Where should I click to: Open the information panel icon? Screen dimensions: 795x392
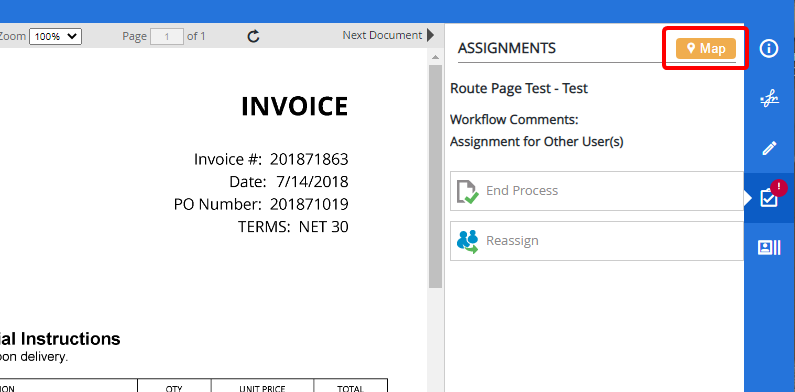[769, 49]
